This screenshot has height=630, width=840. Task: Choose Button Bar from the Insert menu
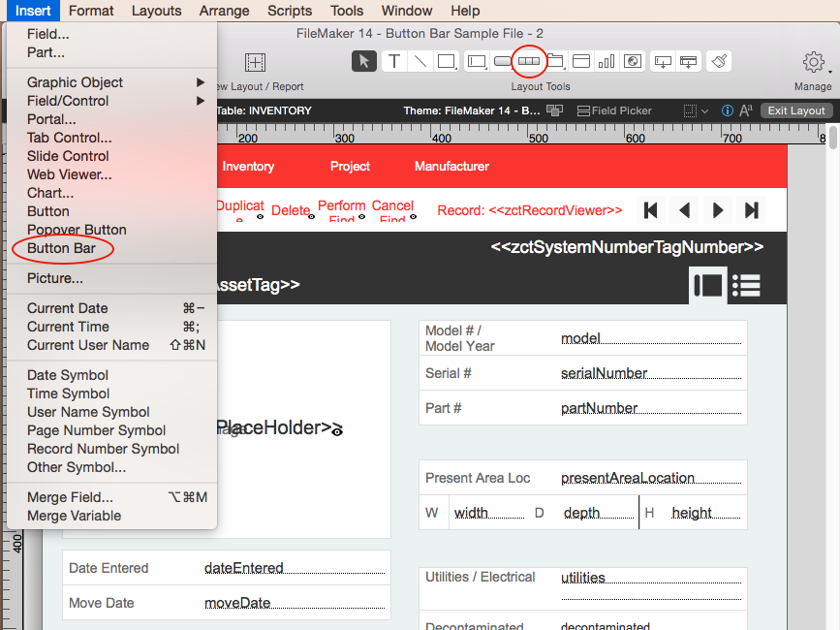click(x=62, y=247)
